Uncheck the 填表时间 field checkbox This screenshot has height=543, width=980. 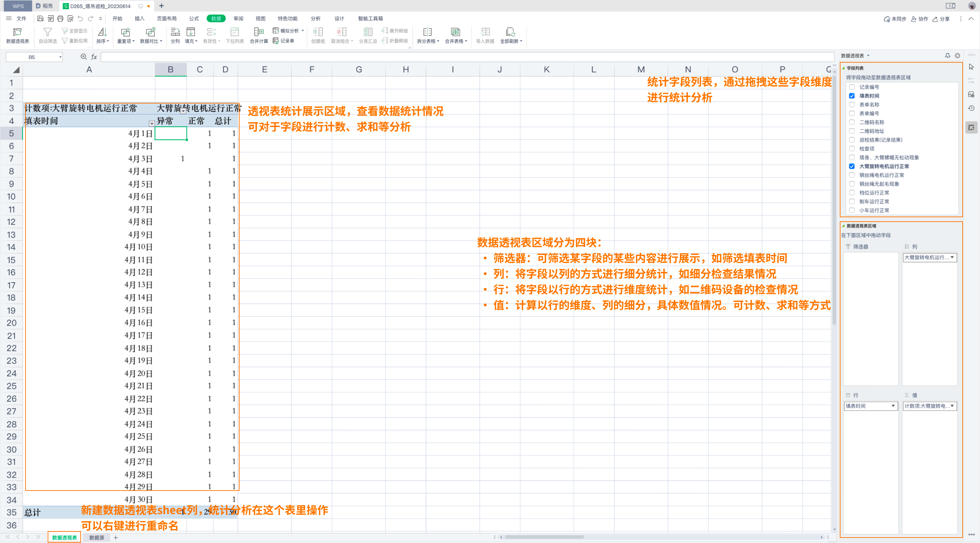[x=852, y=96]
